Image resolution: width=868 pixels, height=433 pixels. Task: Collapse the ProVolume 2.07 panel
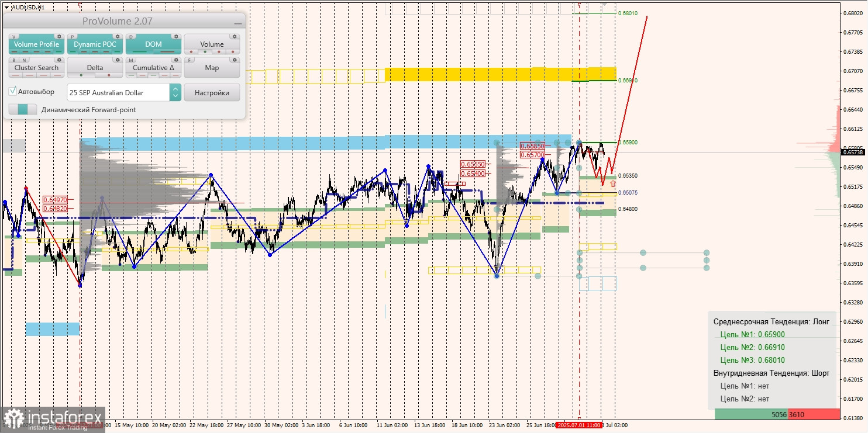point(237,22)
